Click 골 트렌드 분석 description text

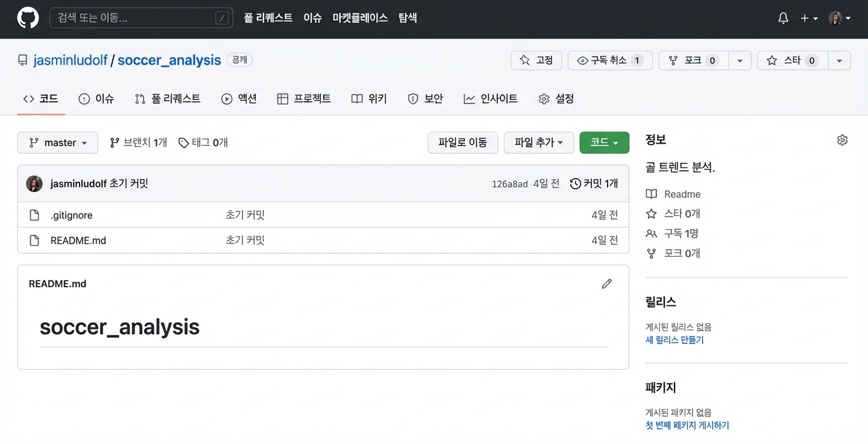click(x=680, y=168)
